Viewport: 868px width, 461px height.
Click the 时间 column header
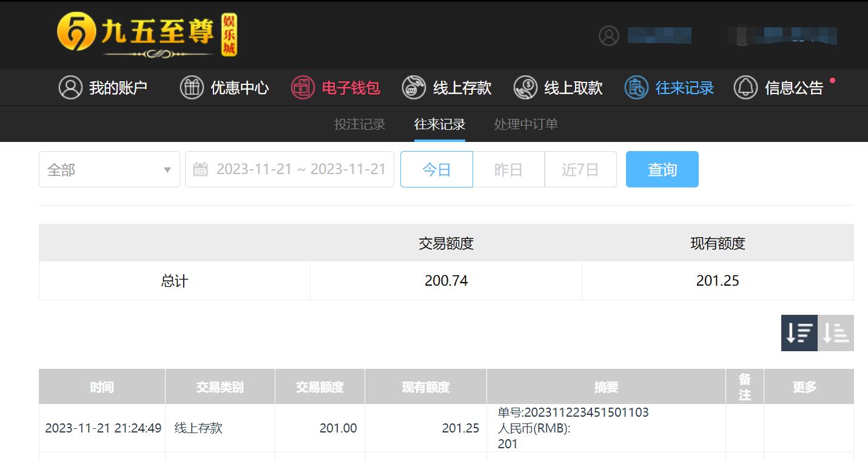point(102,387)
